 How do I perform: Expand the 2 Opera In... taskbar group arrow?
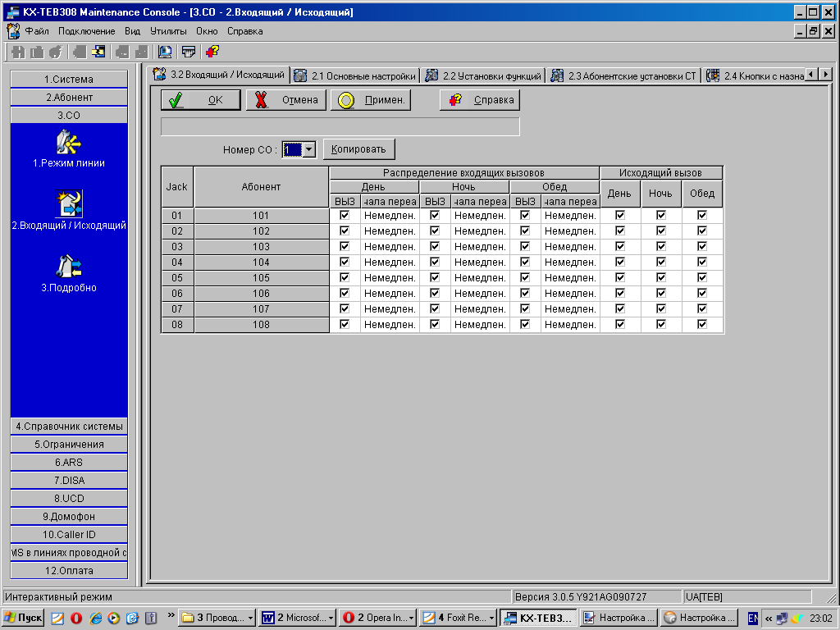point(411,619)
